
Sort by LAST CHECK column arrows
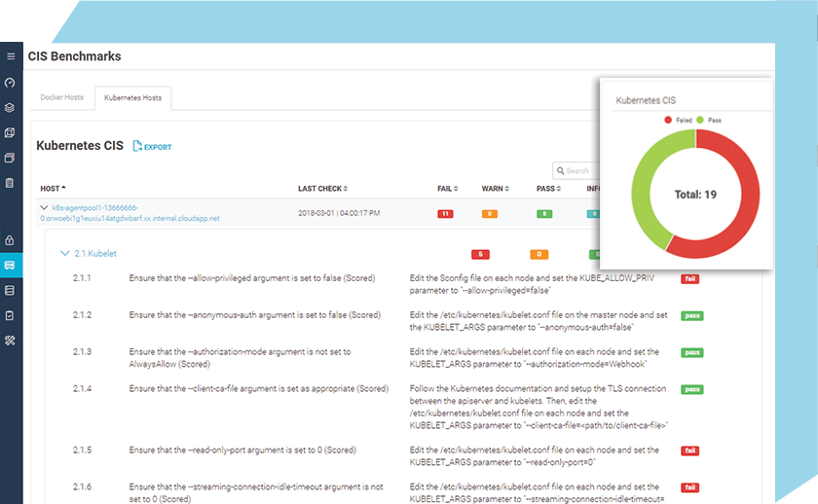point(345,188)
